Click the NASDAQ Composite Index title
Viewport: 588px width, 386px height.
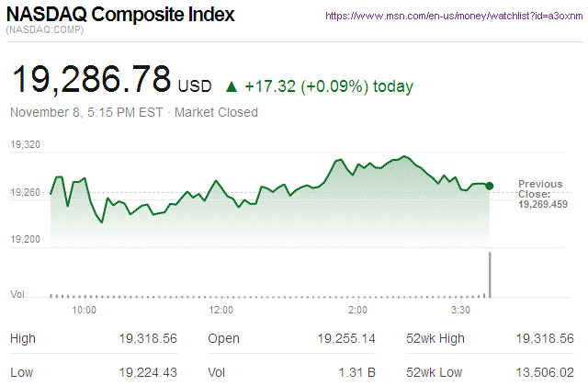coord(120,16)
